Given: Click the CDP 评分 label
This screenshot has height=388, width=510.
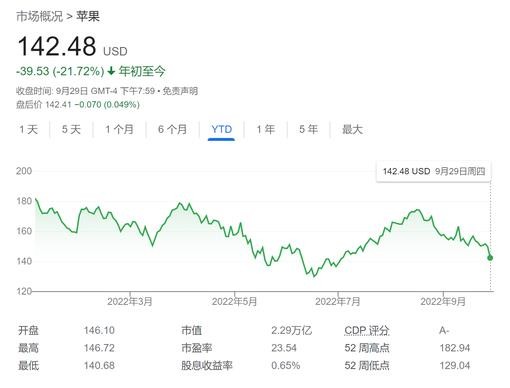Looking at the screenshot, I should pos(367,330).
